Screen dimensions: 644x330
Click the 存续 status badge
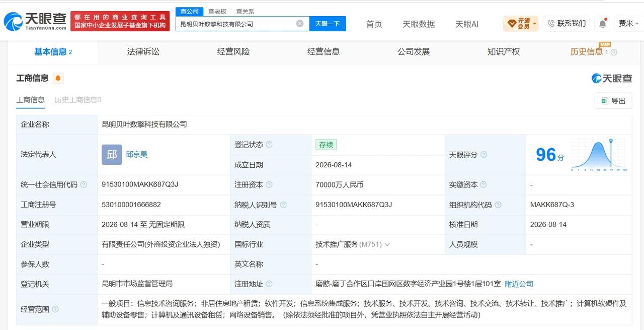(x=326, y=145)
